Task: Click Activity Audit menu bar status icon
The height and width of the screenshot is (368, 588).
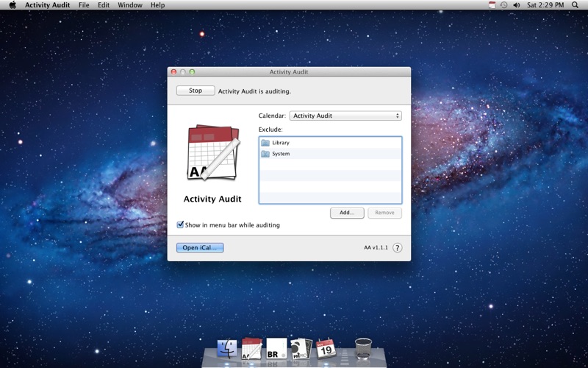Action: click(492, 5)
